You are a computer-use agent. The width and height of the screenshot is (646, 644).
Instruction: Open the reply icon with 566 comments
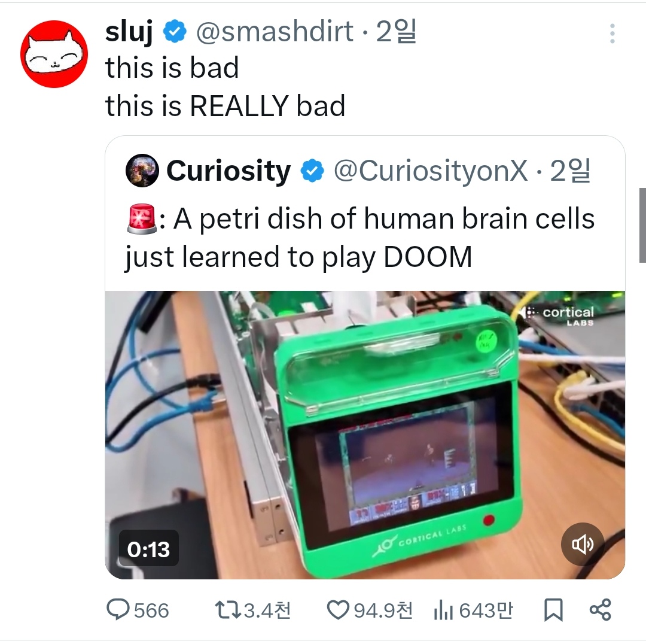(118, 610)
